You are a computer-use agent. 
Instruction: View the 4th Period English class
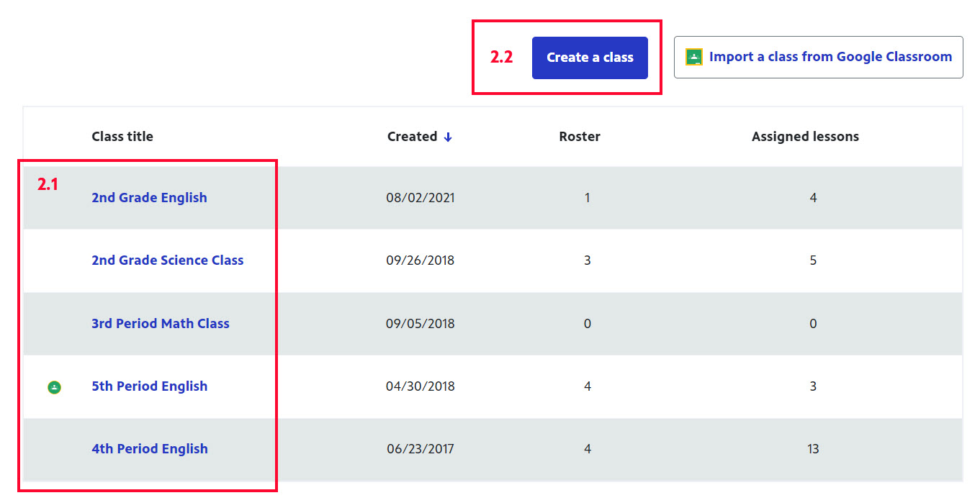point(149,449)
